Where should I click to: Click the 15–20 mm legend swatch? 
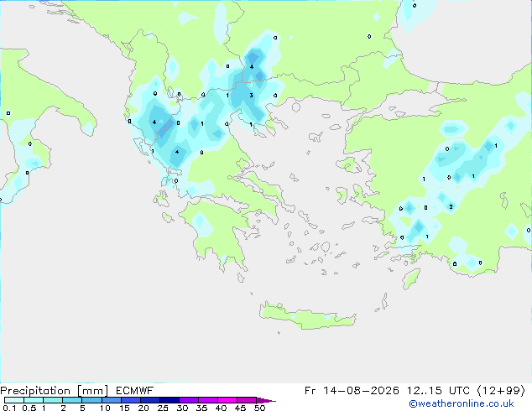[x=131, y=400]
